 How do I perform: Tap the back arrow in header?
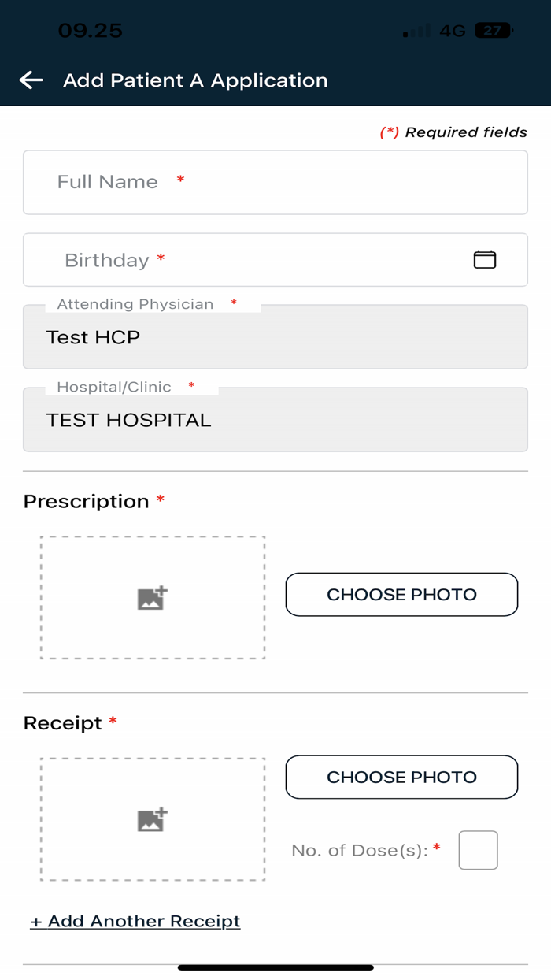click(31, 80)
